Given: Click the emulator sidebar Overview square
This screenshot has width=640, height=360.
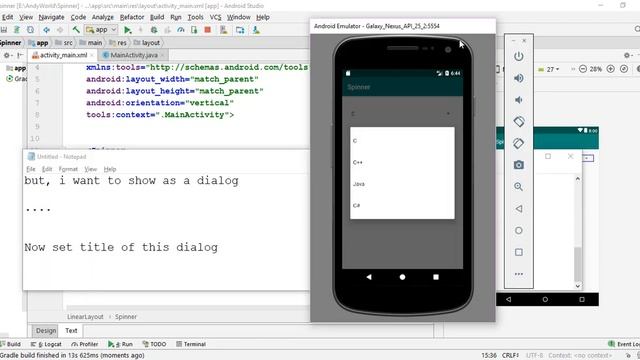Looking at the screenshot, I should 519,252.
